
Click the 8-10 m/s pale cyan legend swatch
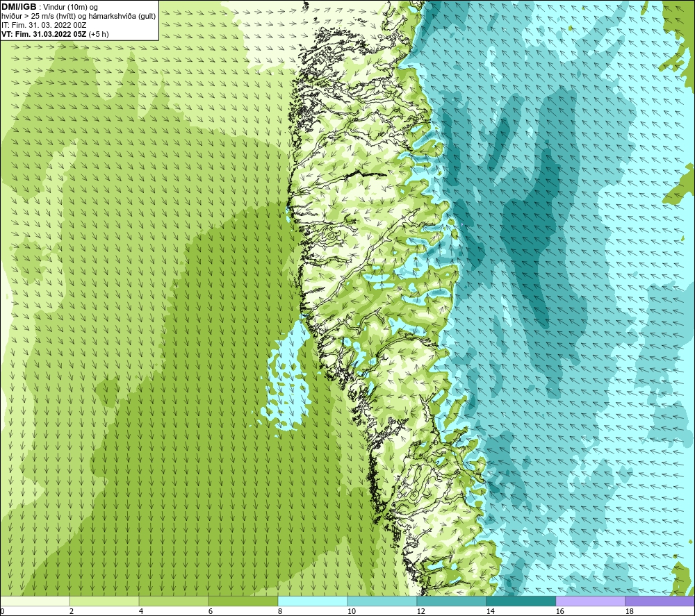313,601
